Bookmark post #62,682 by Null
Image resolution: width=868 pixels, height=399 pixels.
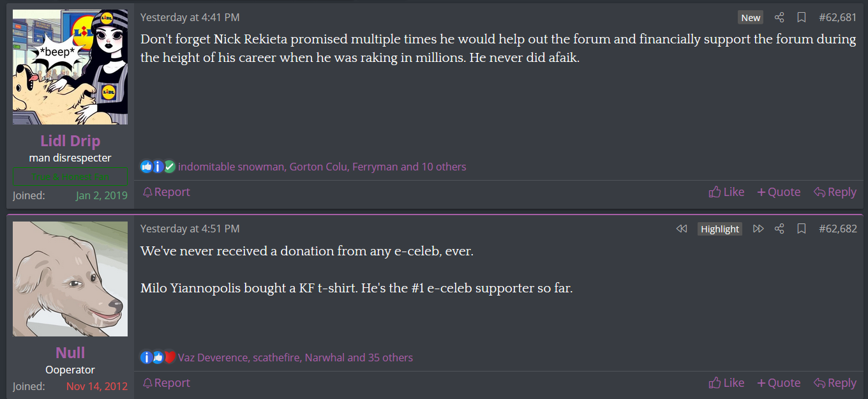(802, 229)
